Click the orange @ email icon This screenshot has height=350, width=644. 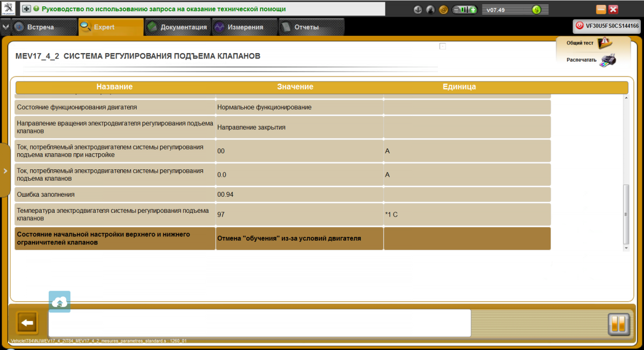443,10
